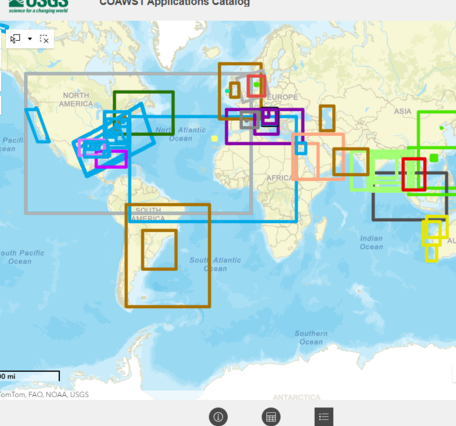This screenshot has height=426, width=456.
Task: Click the teal dot west of Ireland
Action: point(227,91)
